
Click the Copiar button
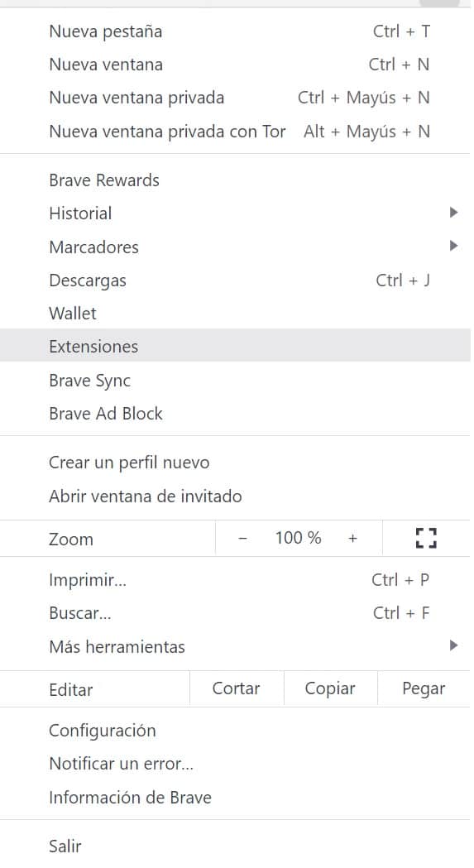pyautogui.click(x=330, y=688)
